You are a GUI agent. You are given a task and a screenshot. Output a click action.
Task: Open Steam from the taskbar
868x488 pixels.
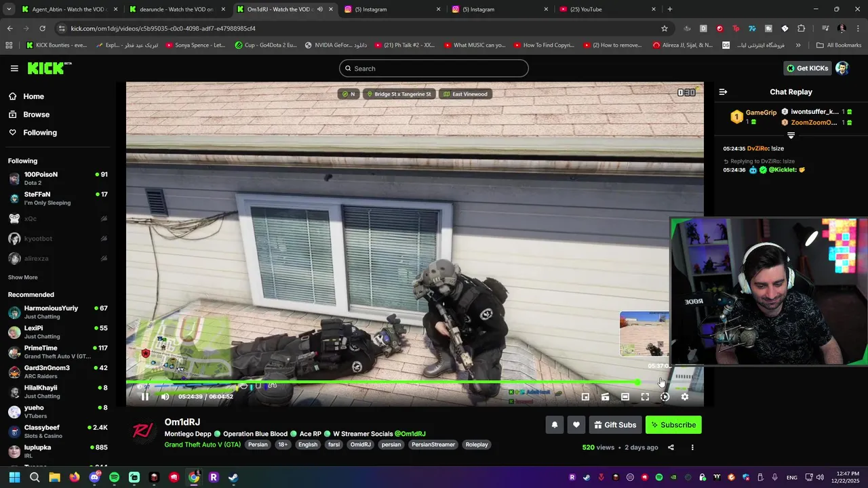[x=233, y=477]
